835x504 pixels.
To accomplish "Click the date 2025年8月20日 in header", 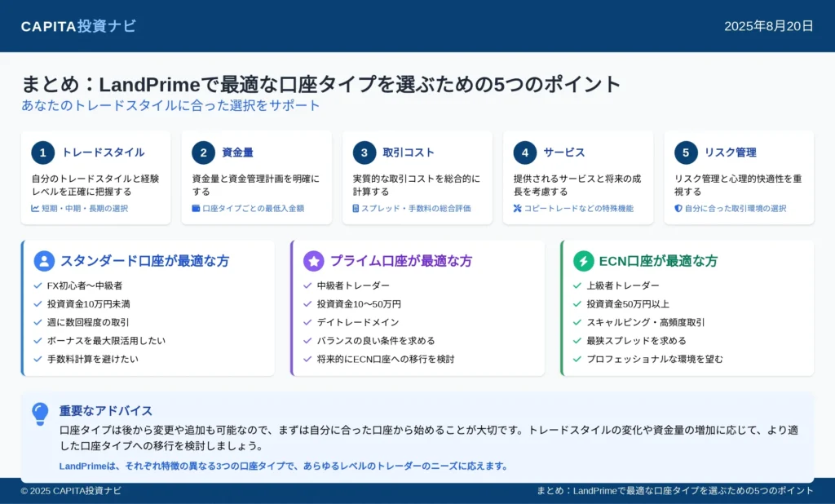I will [768, 26].
